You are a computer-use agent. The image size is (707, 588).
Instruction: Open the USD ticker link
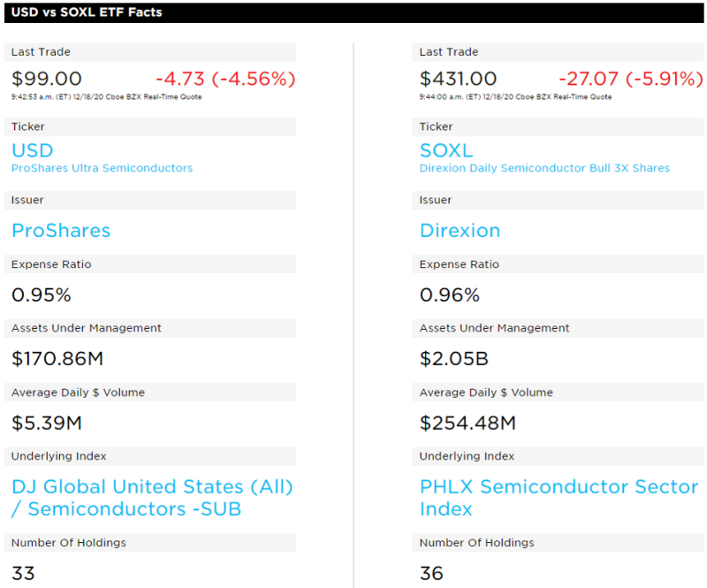point(33,150)
